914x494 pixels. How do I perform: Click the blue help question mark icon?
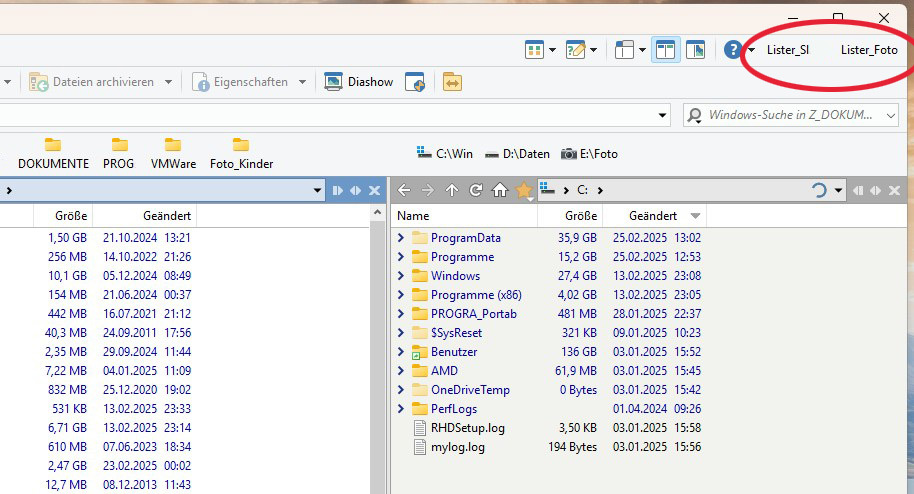coord(733,50)
